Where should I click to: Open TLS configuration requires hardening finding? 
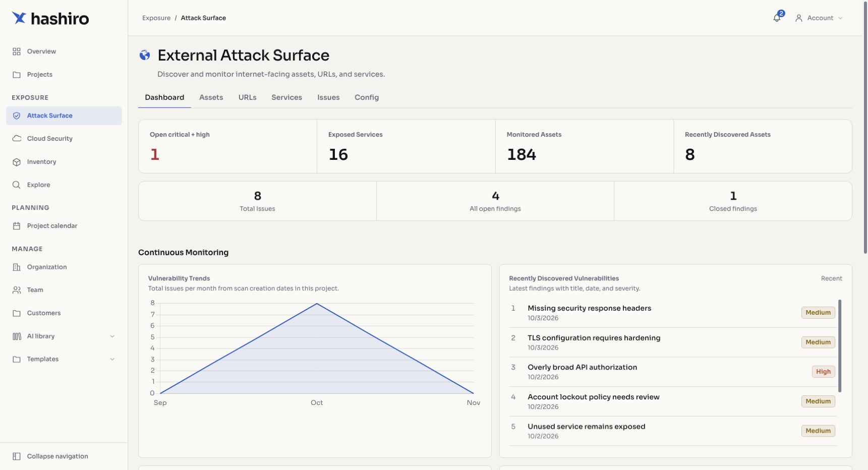(673, 342)
